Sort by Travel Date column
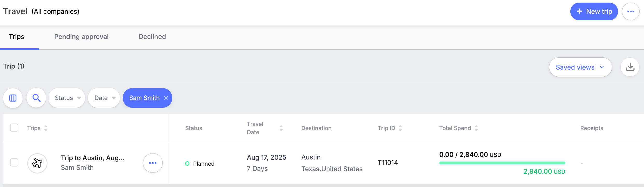The height and width of the screenshot is (187, 644). [x=281, y=128]
